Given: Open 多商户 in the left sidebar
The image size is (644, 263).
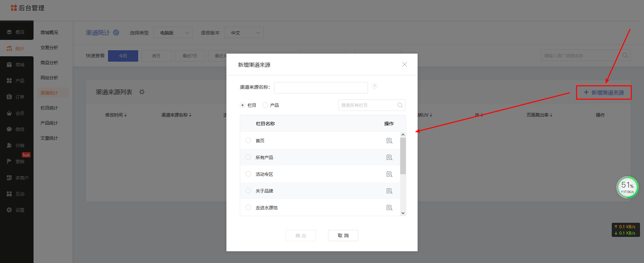Looking at the screenshot, I should 17,178.
